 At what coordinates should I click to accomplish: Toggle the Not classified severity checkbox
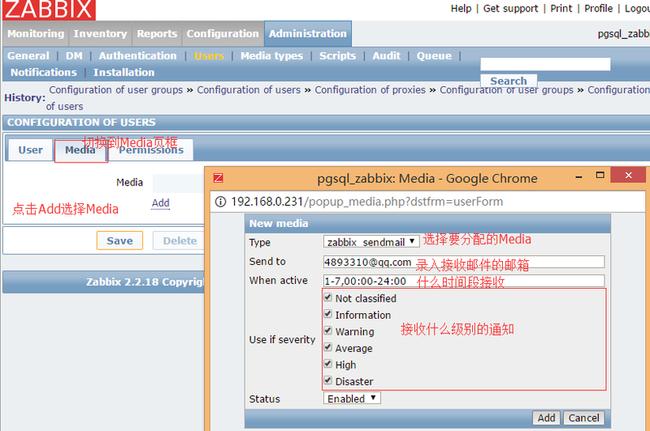click(329, 298)
